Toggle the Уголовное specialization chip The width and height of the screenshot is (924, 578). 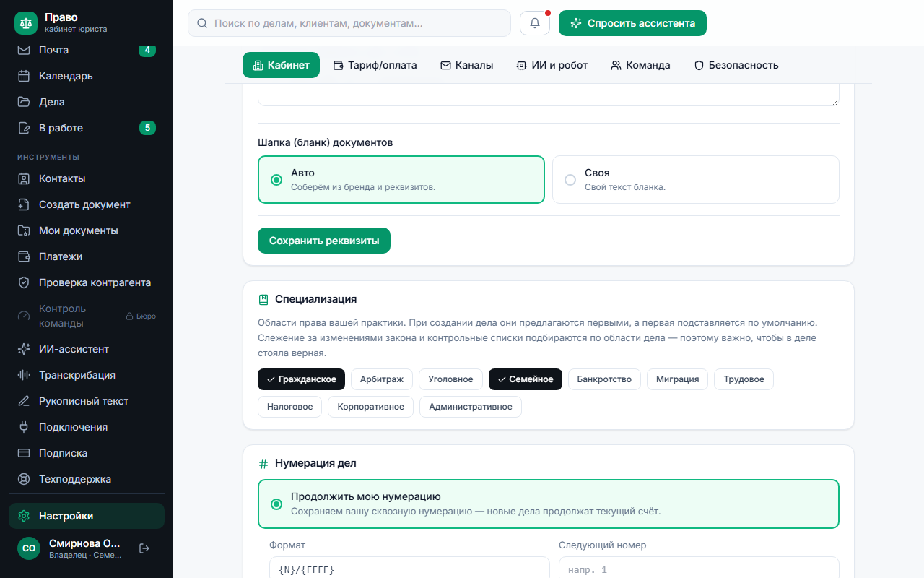click(x=450, y=379)
